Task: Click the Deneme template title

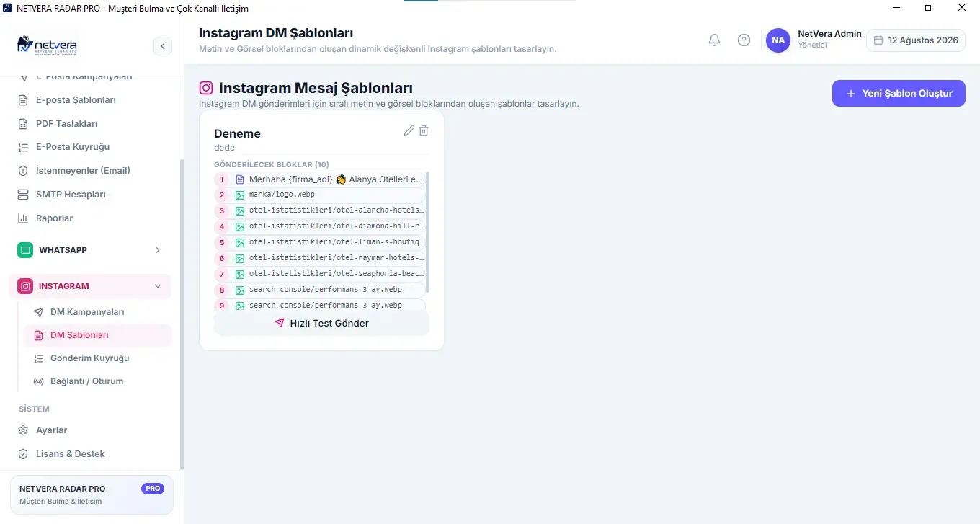Action: point(237,133)
